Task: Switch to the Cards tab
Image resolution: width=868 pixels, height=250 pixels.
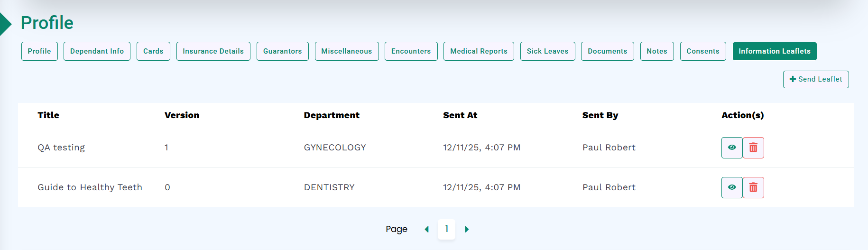Action: coord(153,51)
